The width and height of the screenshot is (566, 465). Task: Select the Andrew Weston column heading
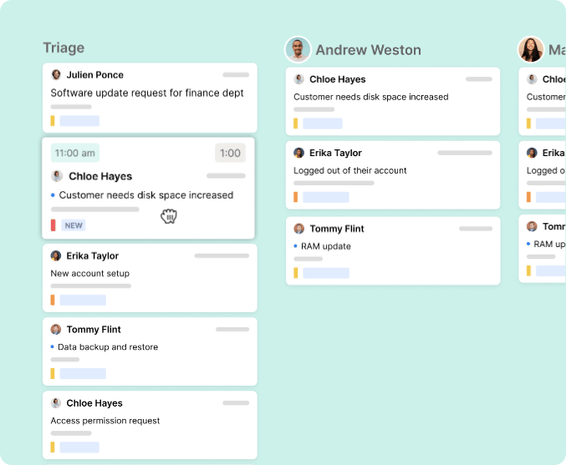click(369, 50)
